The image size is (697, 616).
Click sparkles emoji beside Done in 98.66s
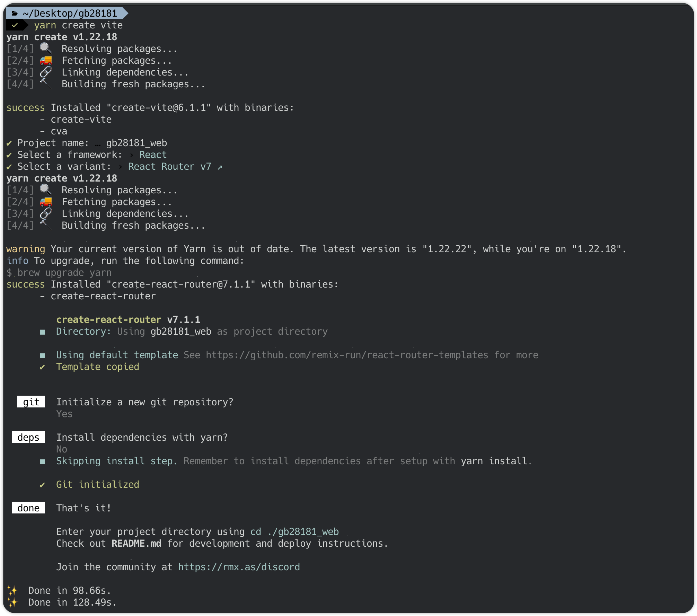pos(12,590)
